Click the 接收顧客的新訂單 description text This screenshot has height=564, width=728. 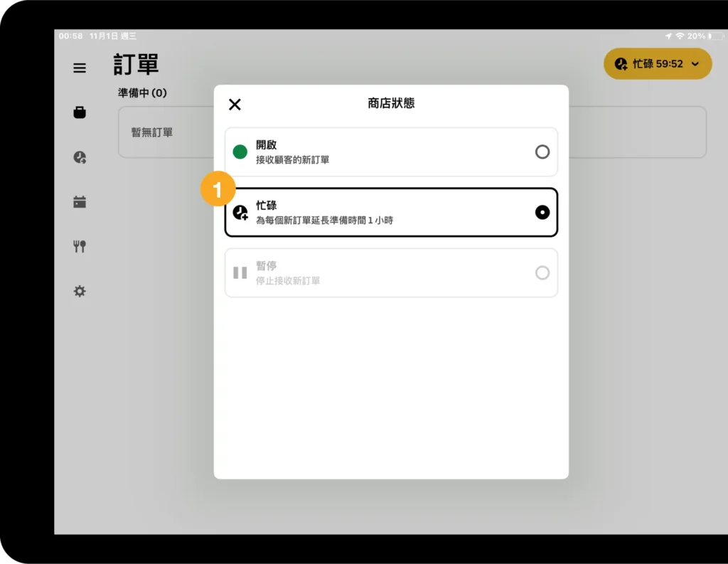[292, 160]
